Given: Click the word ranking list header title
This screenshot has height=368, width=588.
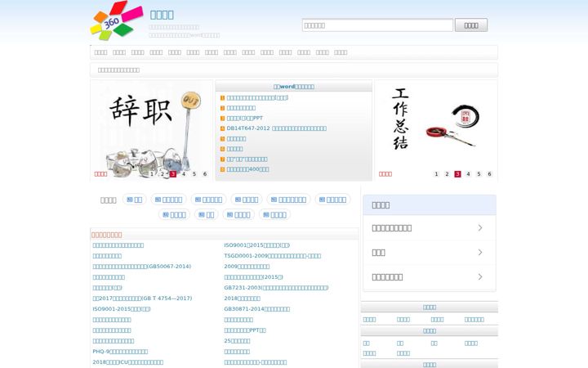Looking at the screenshot, I should [x=294, y=87].
